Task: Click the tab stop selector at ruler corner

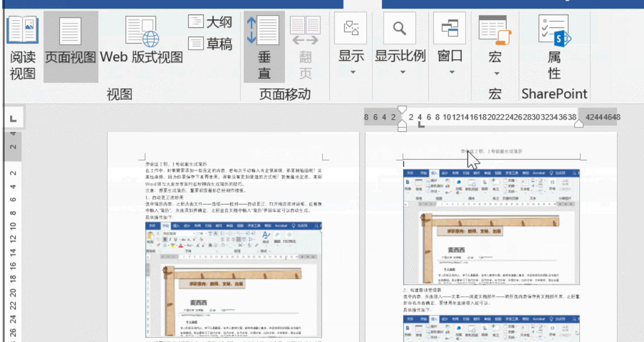Action: [13, 118]
